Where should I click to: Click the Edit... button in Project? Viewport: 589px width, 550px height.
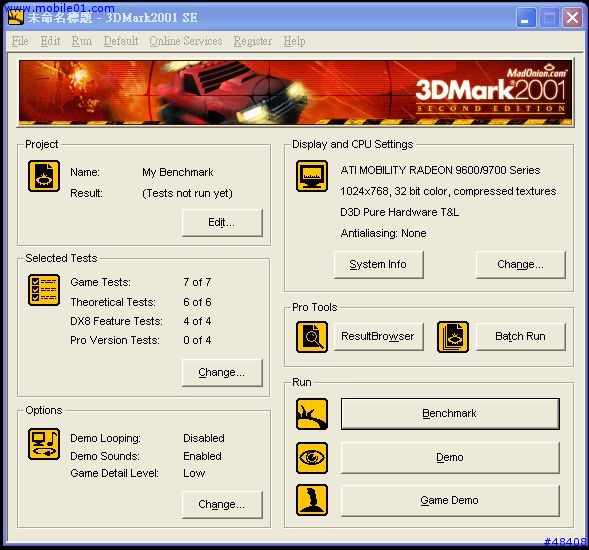222,222
